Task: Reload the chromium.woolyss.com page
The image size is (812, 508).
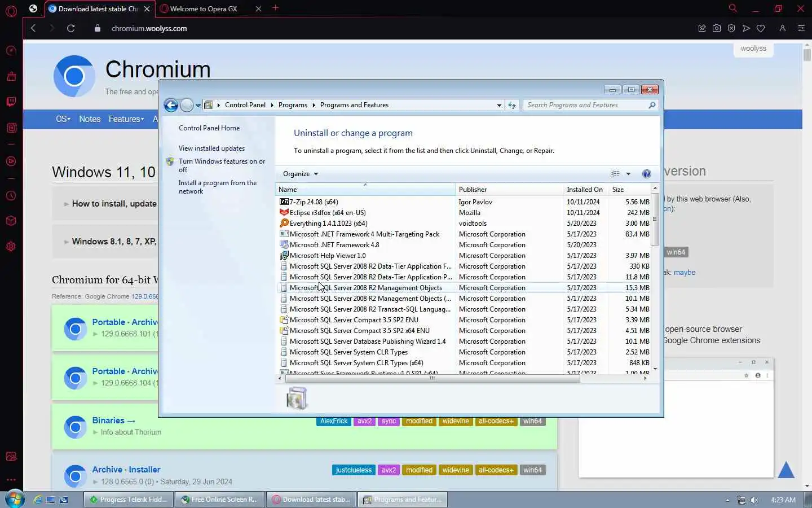Action: [x=71, y=28]
